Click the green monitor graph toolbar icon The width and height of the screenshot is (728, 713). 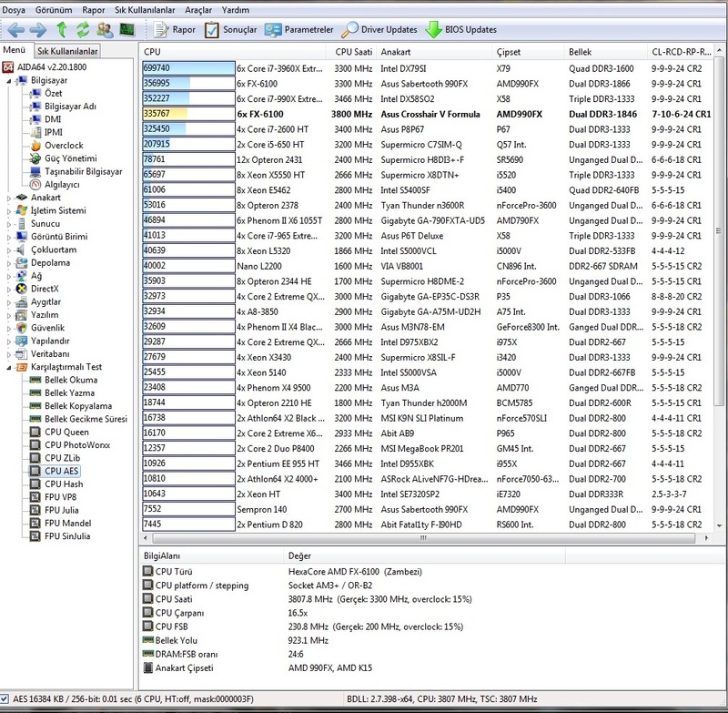coord(126,30)
